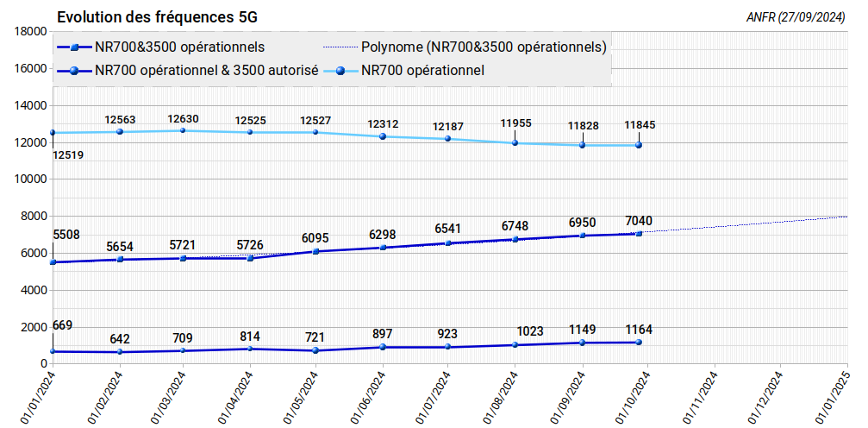Screen dimensions: 868x428
Task: Click the chart title Evolution des fréquences 5G
Action: (x=156, y=17)
